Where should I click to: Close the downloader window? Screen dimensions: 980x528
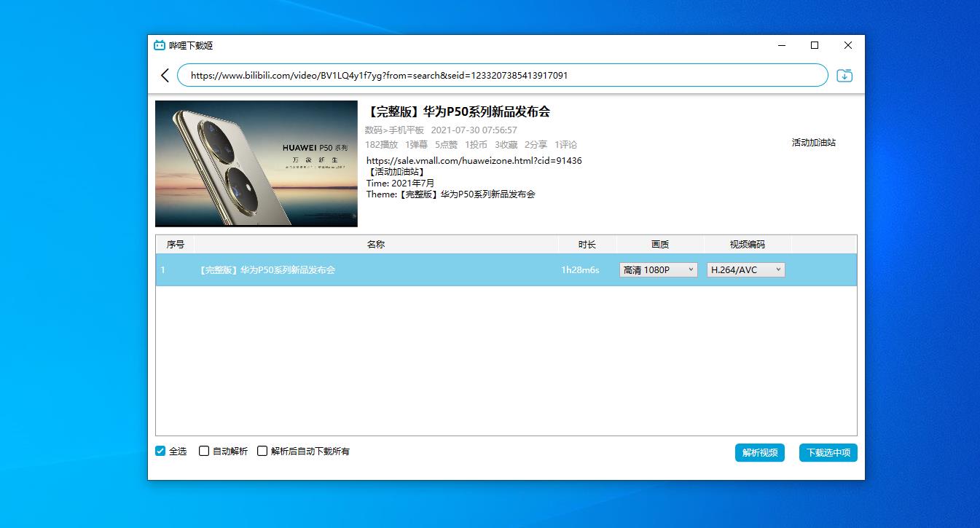pyautogui.click(x=847, y=45)
